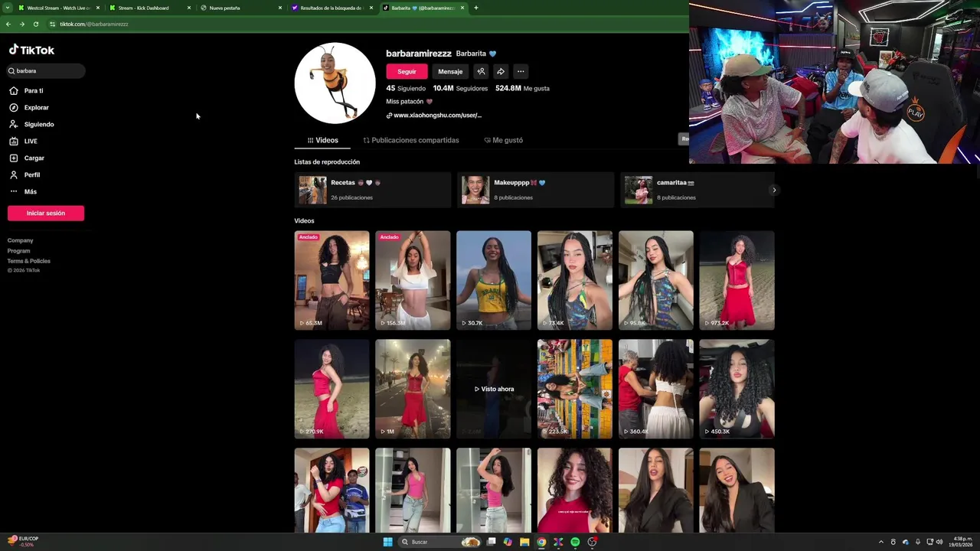Switch to Resultados de la búsqueda tab

click(x=332, y=8)
